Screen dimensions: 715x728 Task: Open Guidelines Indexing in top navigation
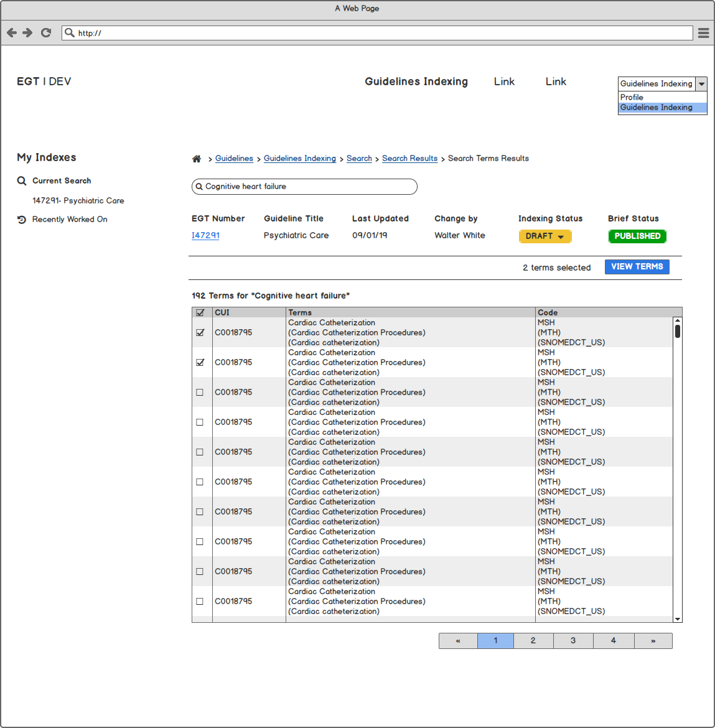pyautogui.click(x=416, y=82)
